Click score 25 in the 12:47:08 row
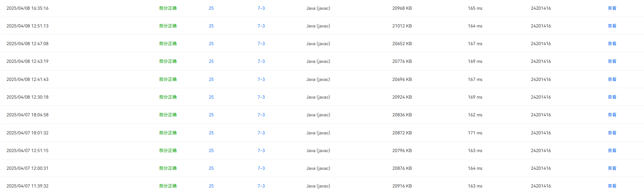The height and width of the screenshot is (194, 644). [x=211, y=44]
